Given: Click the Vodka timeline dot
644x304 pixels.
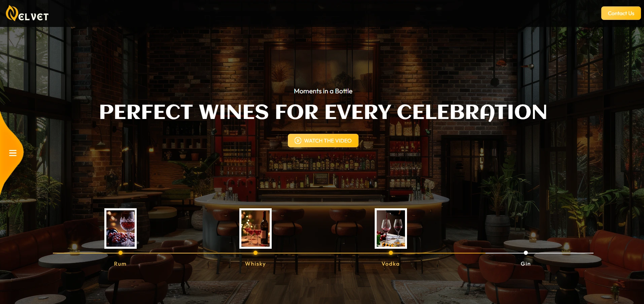Looking at the screenshot, I should tap(391, 253).
